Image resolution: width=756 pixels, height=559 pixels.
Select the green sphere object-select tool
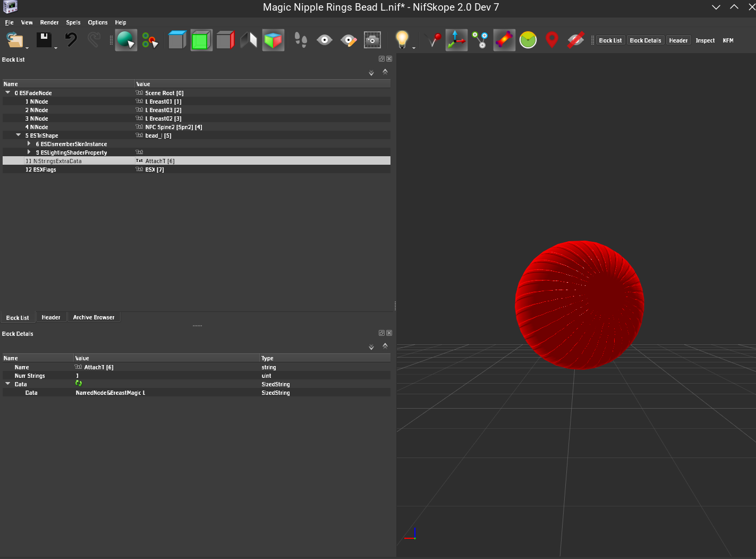click(x=126, y=40)
